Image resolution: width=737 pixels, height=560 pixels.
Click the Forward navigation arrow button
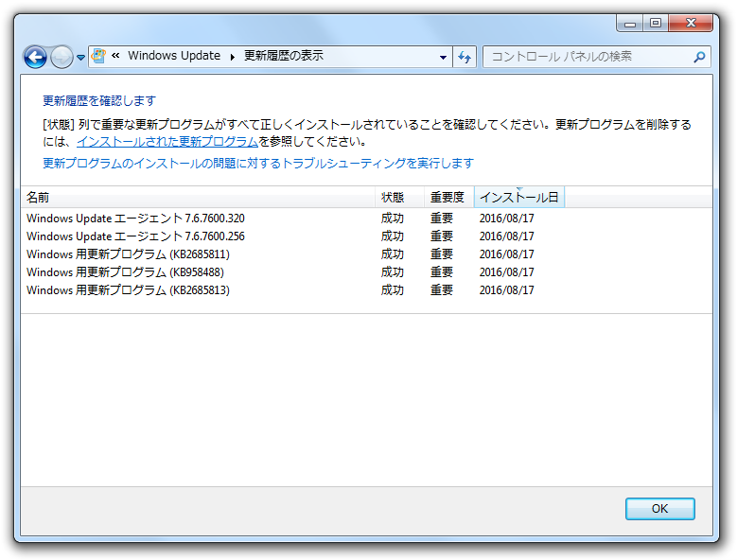click(x=61, y=57)
